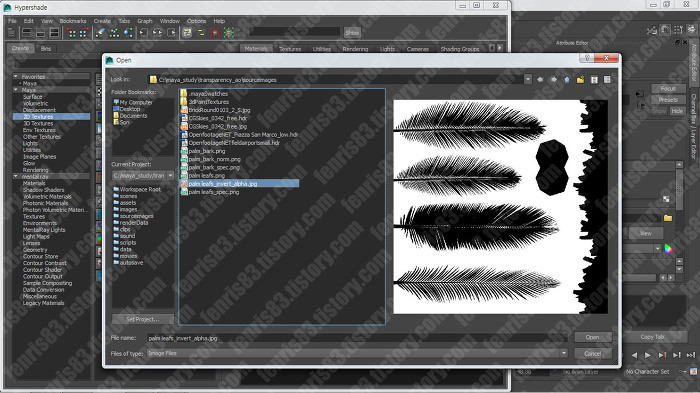700x393 pixels.
Task: Create a new folder in the Open dialog
Action: [x=580, y=79]
